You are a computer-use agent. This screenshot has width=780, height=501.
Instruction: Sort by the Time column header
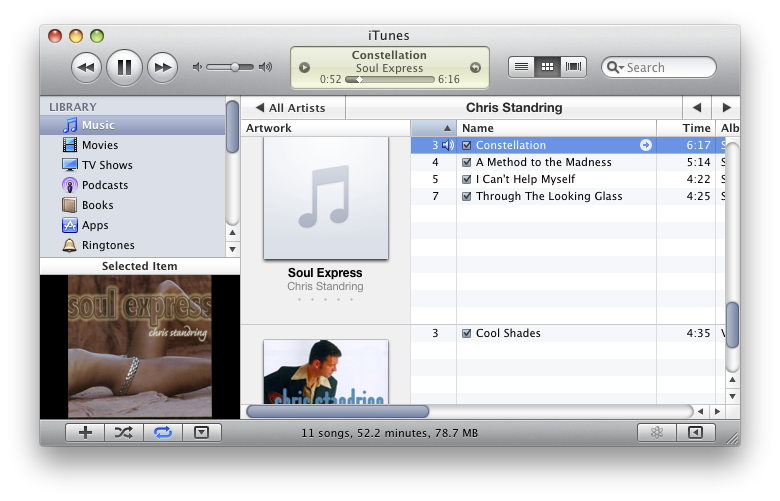click(x=686, y=128)
